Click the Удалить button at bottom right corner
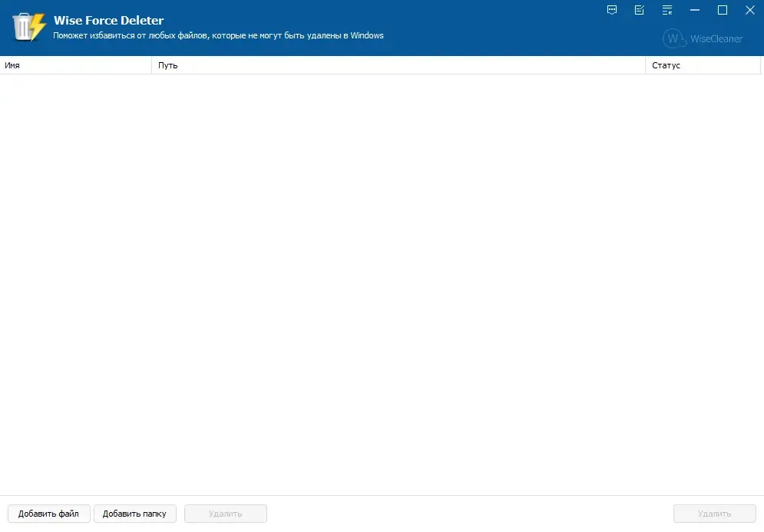The width and height of the screenshot is (764, 532). [715, 514]
